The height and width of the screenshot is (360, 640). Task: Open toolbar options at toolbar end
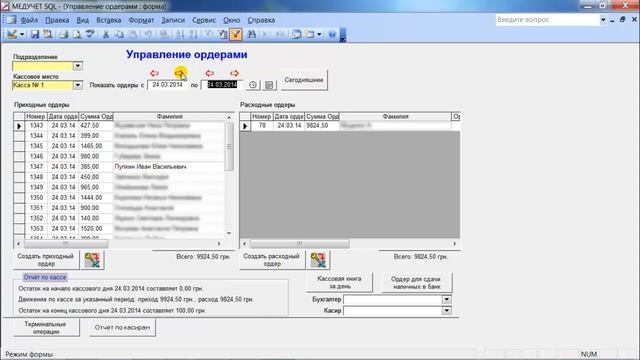click(x=343, y=35)
